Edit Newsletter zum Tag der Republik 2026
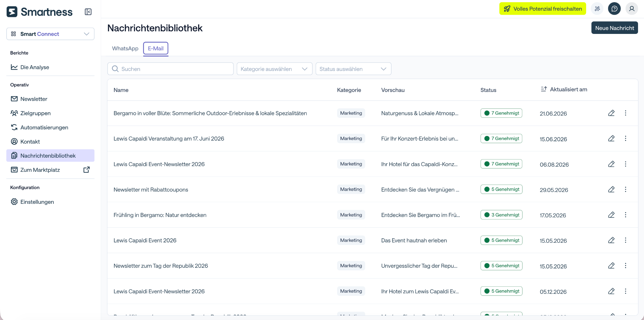Screen dimensions: 644x320 pos(611,266)
